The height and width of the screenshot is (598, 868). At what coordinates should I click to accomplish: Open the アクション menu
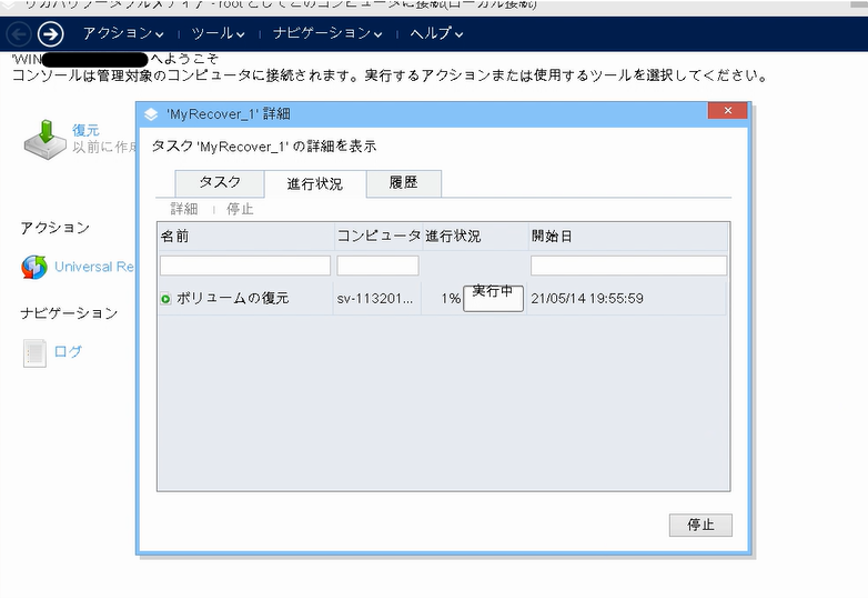point(123,34)
